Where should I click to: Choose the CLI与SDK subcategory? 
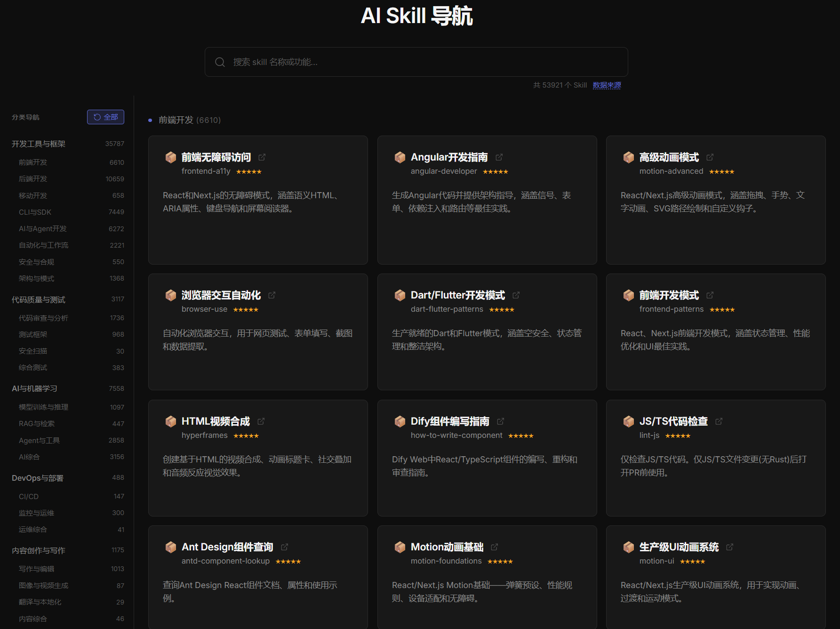pyautogui.click(x=71, y=212)
